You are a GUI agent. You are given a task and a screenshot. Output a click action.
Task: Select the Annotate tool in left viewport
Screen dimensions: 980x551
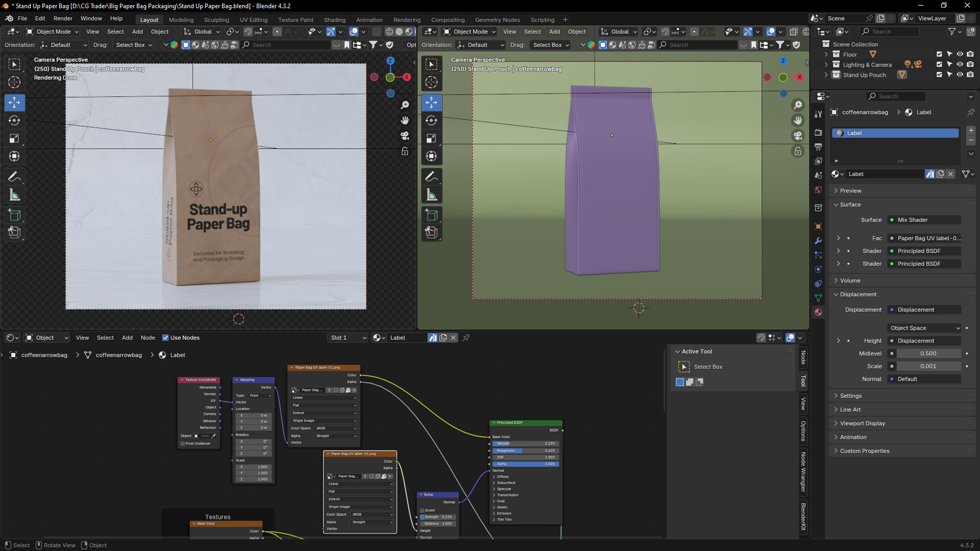click(14, 177)
